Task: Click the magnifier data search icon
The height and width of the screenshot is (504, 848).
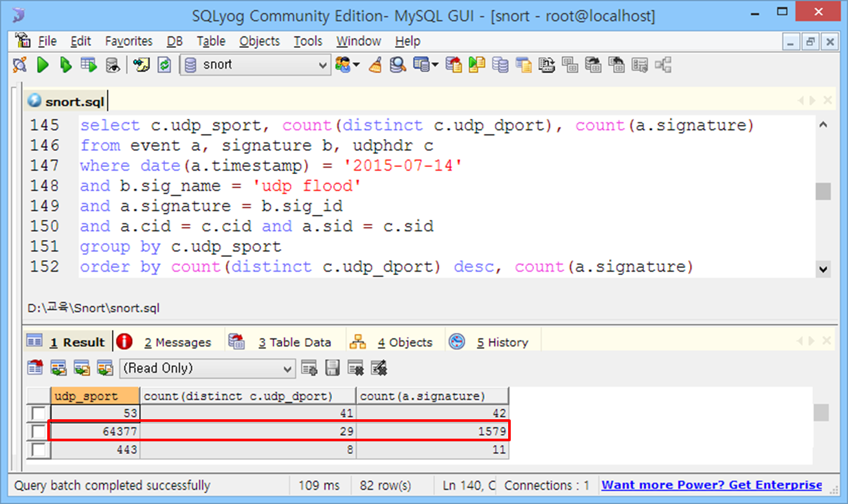Action: [398, 65]
